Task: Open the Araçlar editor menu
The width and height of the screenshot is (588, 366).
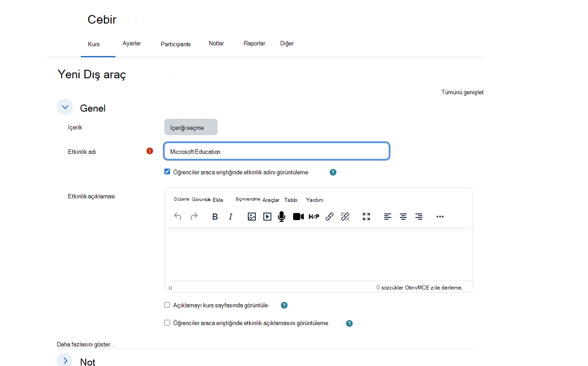Action: coord(271,200)
